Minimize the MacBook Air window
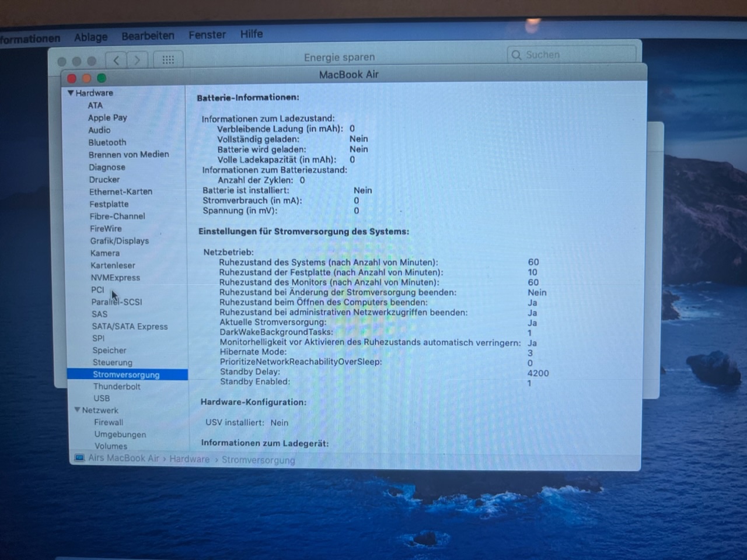 pyautogui.click(x=86, y=78)
